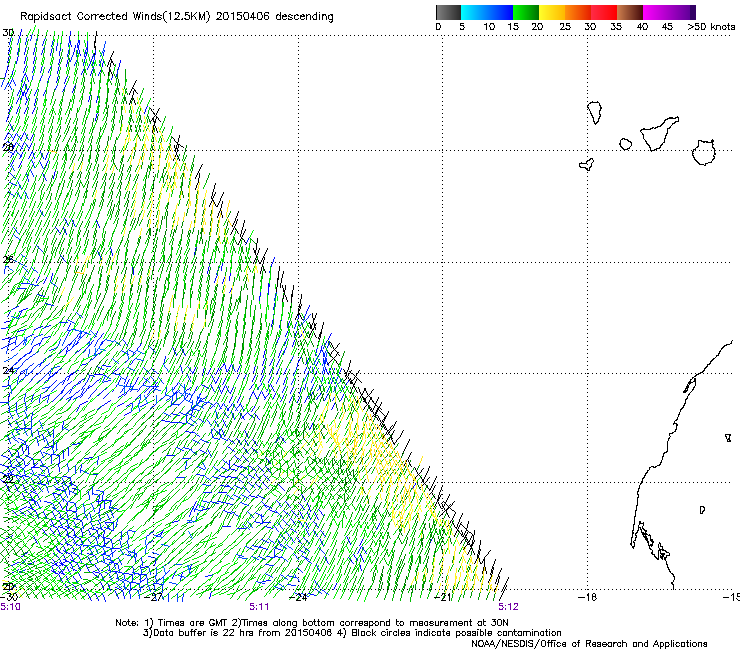Image resolution: width=740 pixels, height=650 pixels.
Task: Click the Gran Canaria island outline
Action: tap(703, 152)
